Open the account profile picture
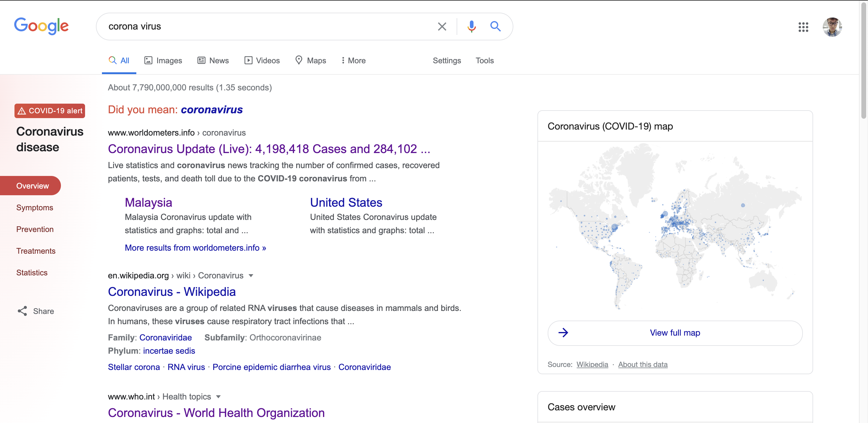Viewport: 868px width, 423px height. click(832, 27)
